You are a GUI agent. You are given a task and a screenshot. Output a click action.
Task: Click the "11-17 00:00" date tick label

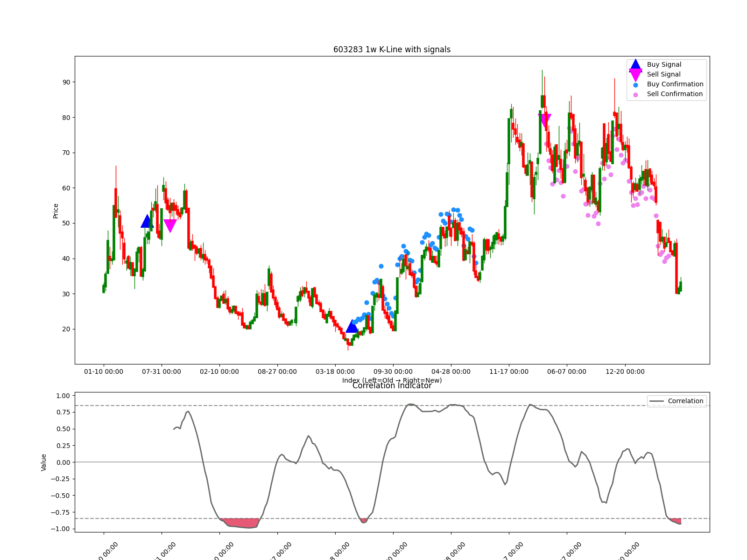(509, 372)
